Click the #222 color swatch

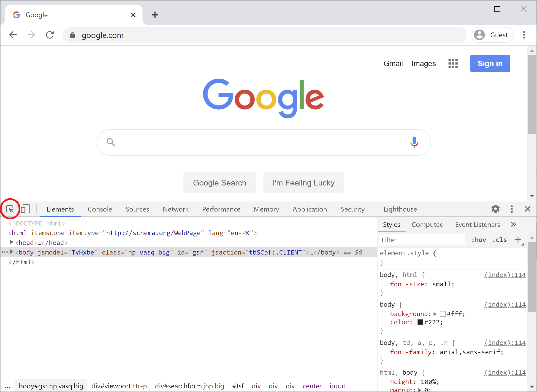(420, 322)
